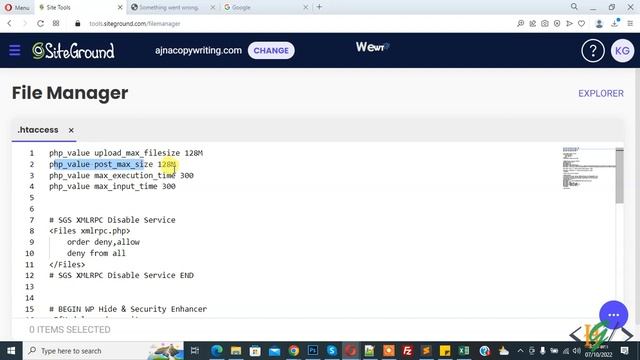Close the Google browser tab
The width and height of the screenshot is (640, 360).
(305, 7)
